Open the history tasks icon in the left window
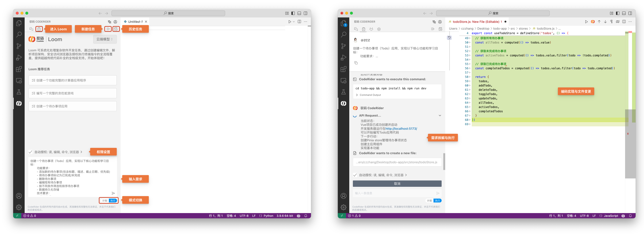Screen dimensions: 644x236 [x=116, y=29]
